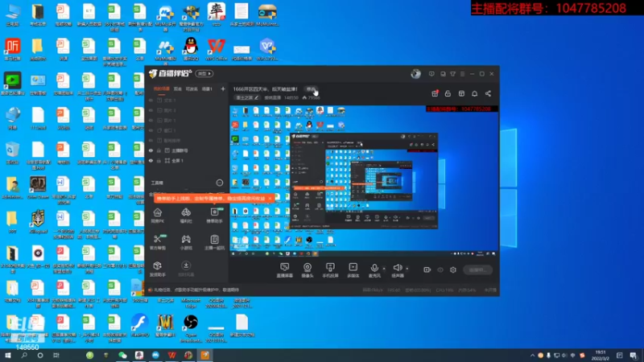The width and height of the screenshot is (644, 362).
Task: Open the action center notification icon
Action: (633, 356)
